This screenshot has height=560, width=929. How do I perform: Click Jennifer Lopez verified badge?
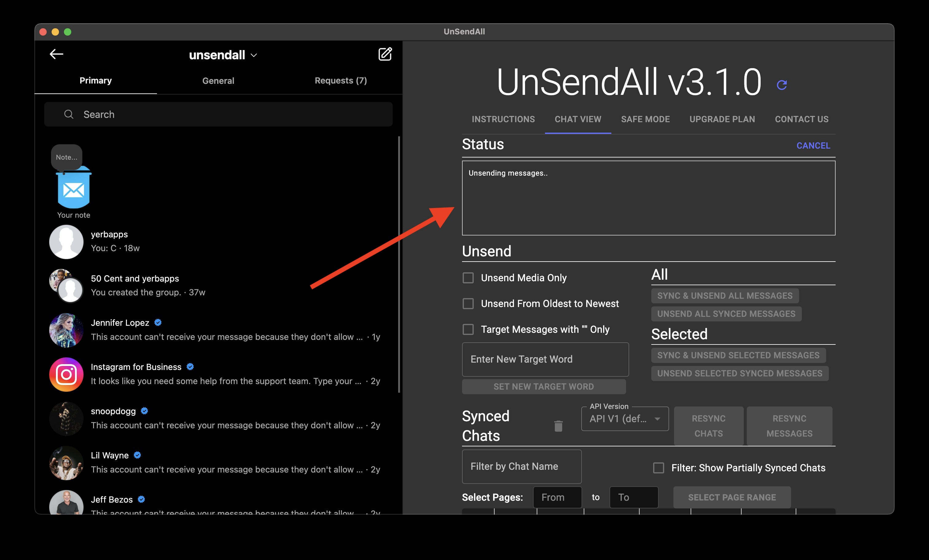(158, 323)
